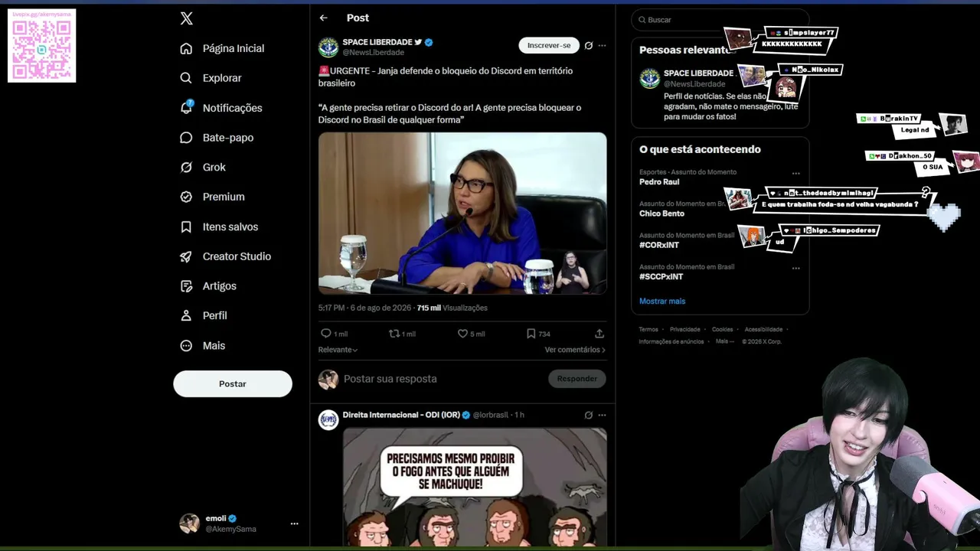
Task: Open Perfil via the person icon
Action: point(186,315)
